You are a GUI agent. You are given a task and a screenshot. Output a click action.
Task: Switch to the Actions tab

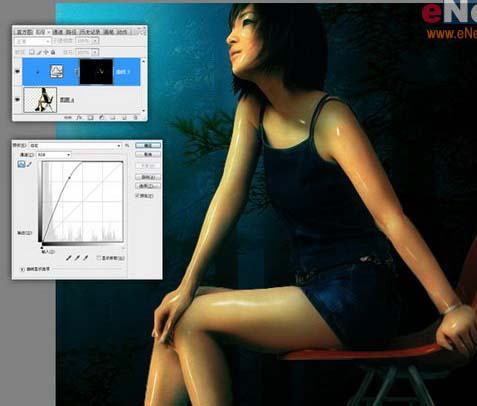[x=123, y=32]
